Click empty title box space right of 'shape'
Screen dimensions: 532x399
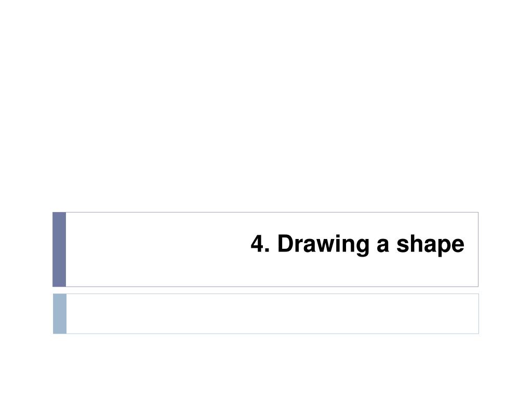(x=472, y=249)
